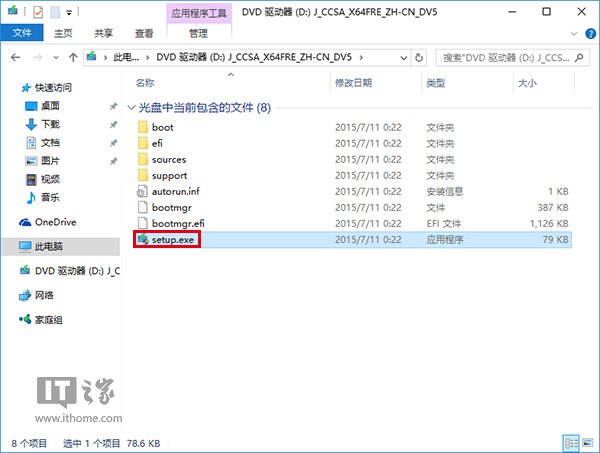The width and height of the screenshot is (600, 453).
Task: Switch to large icons view in status bar
Action: pyautogui.click(x=585, y=442)
